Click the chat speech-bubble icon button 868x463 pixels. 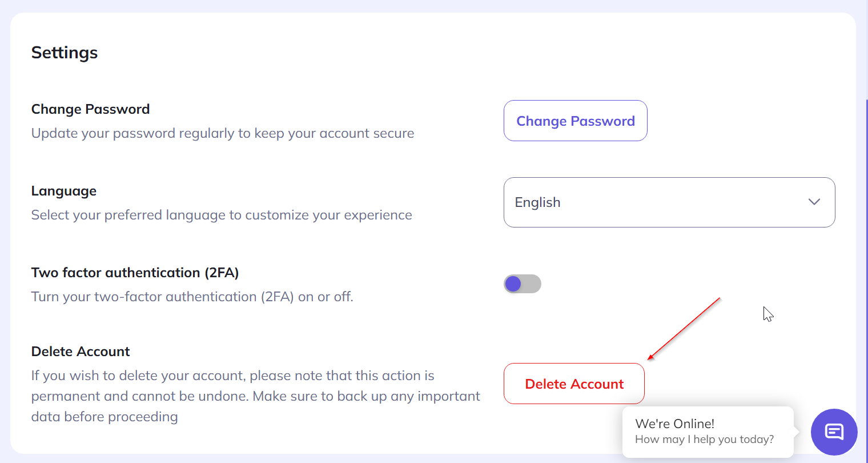tap(834, 432)
